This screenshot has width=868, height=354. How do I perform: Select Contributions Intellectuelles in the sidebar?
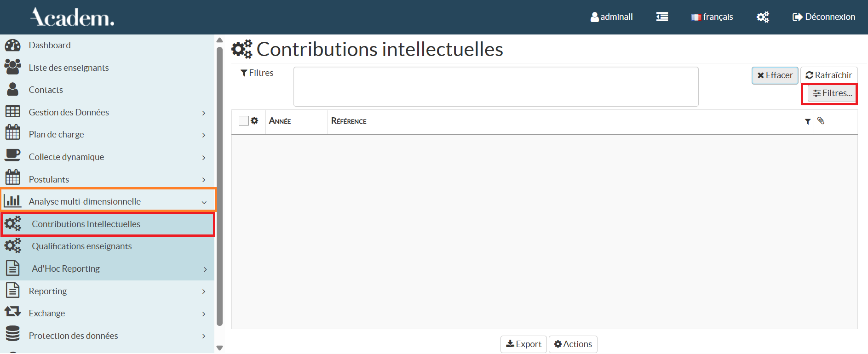point(86,224)
